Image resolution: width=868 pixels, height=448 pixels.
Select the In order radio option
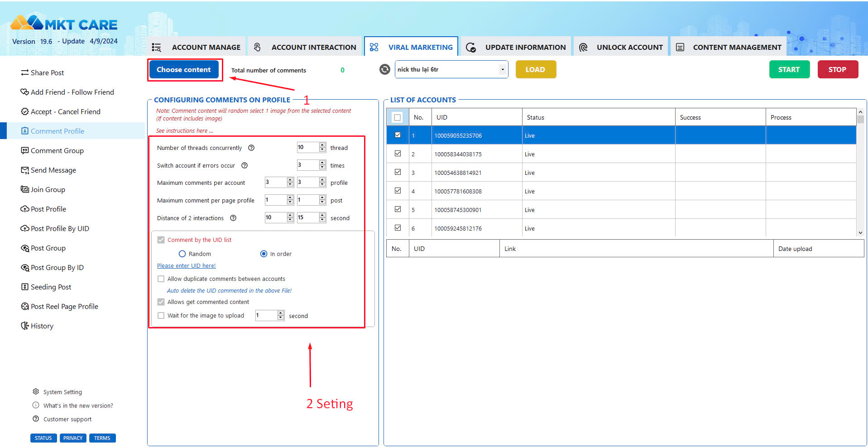[x=264, y=254]
